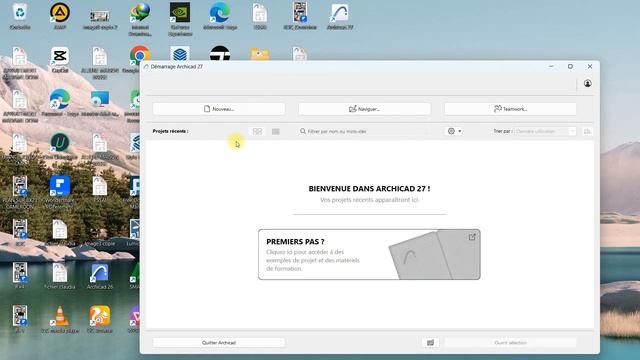Viewport: 640px width, 360px height.
Task: Select the Archicad 27 desktop shortcut
Action: 340,16
